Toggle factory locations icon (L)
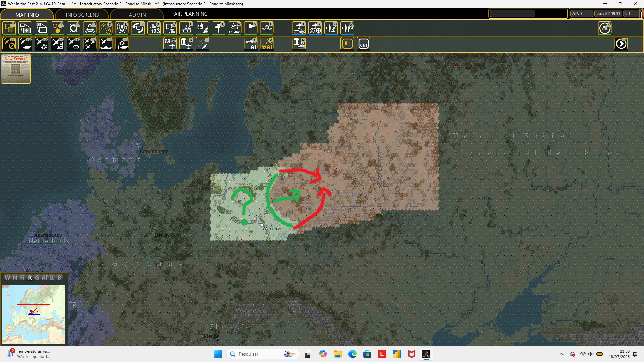 point(186,28)
